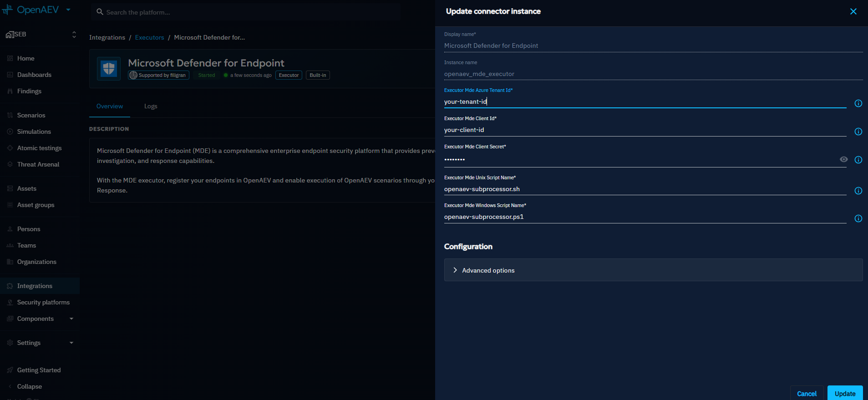This screenshot has width=868, height=400.
Task: Click the Update button
Action: (845, 394)
